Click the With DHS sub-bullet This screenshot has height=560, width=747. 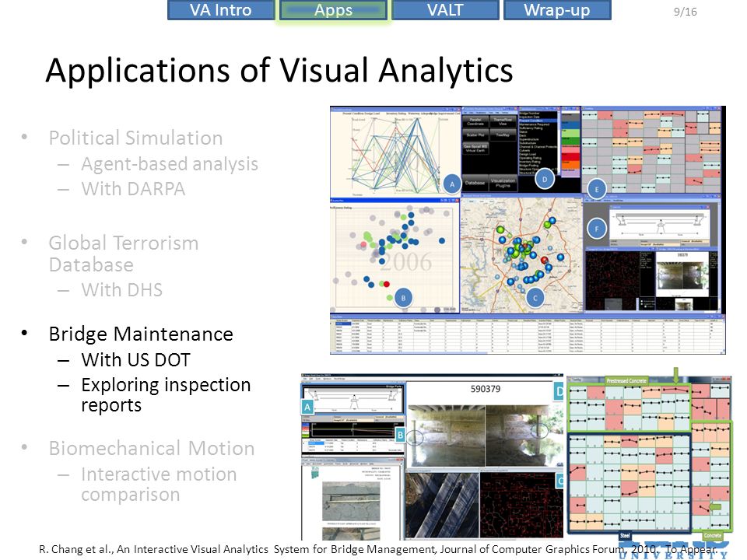(x=122, y=289)
